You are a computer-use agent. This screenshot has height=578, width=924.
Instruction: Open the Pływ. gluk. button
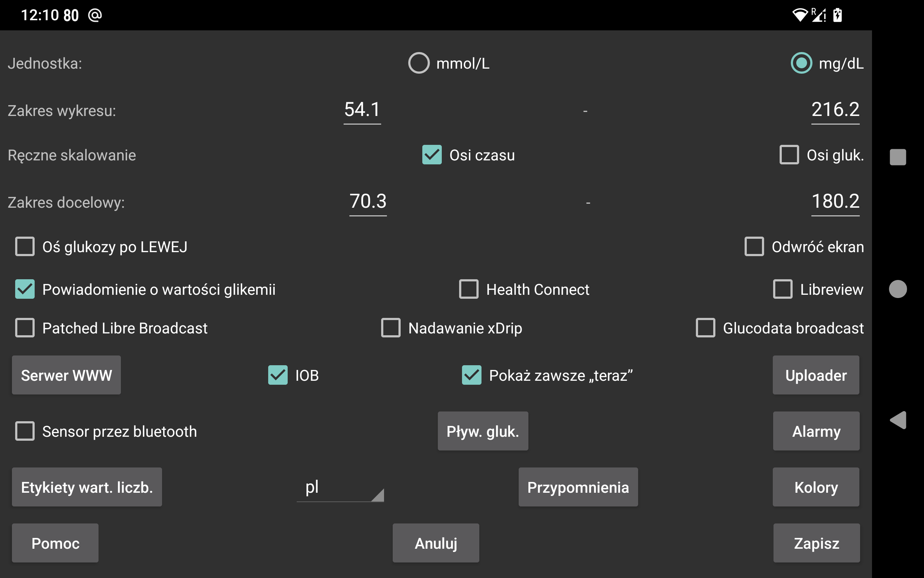point(483,431)
